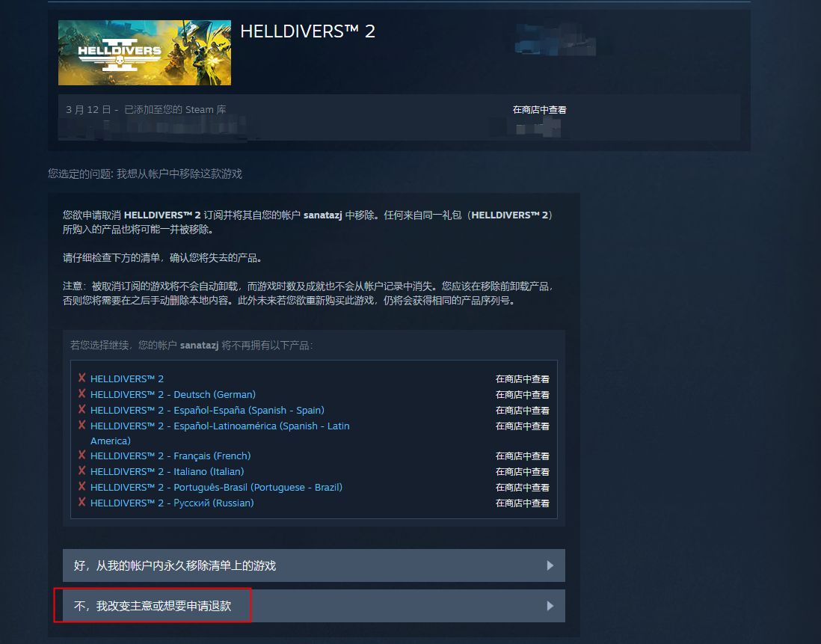
Task: Click the 若您选择继续 list header text
Action: (191, 346)
